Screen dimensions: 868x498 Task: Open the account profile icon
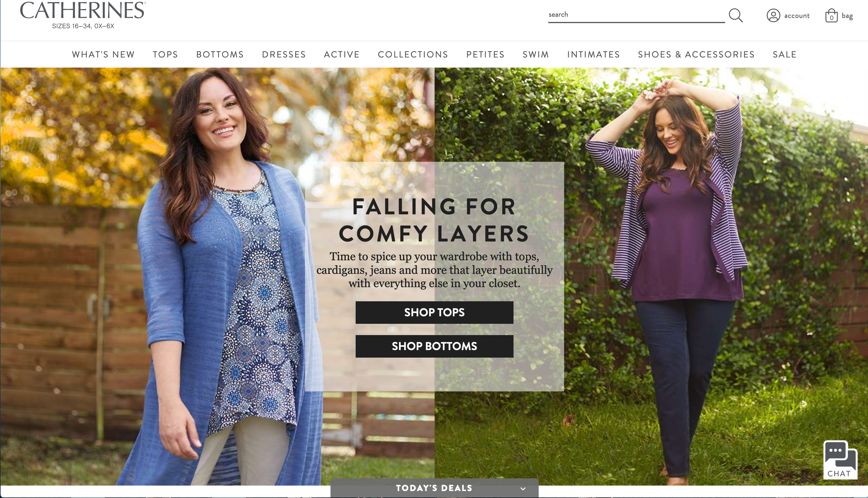point(773,15)
